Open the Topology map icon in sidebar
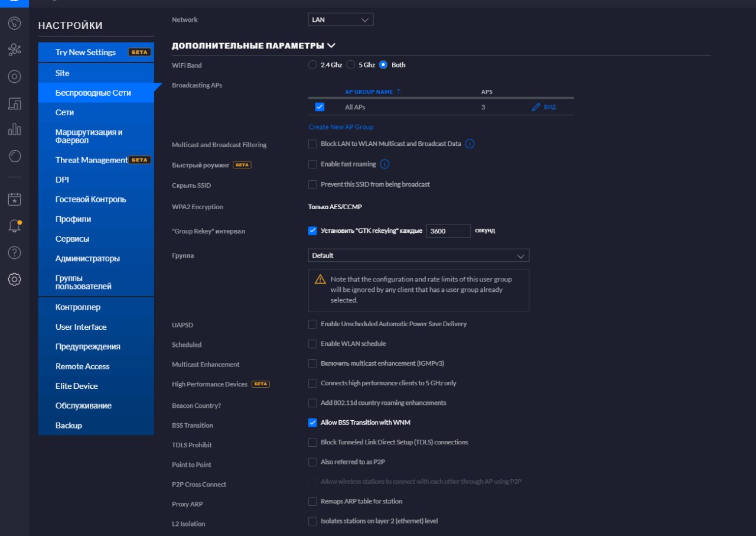Viewport: 756px width, 536px height. [15, 50]
